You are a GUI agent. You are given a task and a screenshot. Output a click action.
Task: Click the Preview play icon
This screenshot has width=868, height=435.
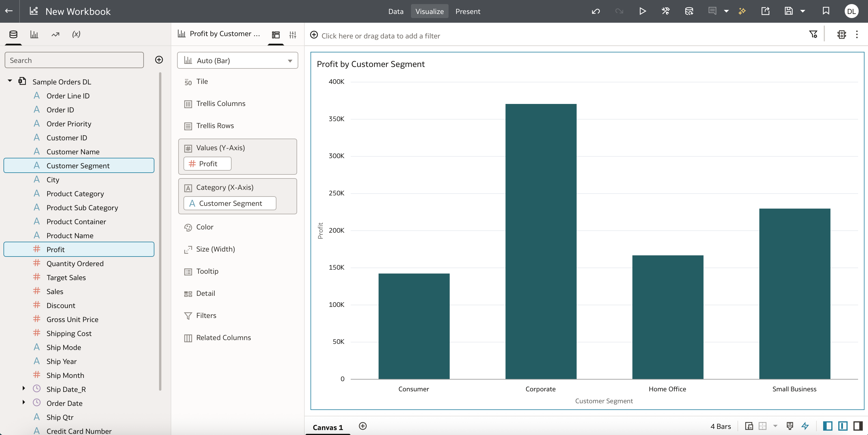coord(642,11)
